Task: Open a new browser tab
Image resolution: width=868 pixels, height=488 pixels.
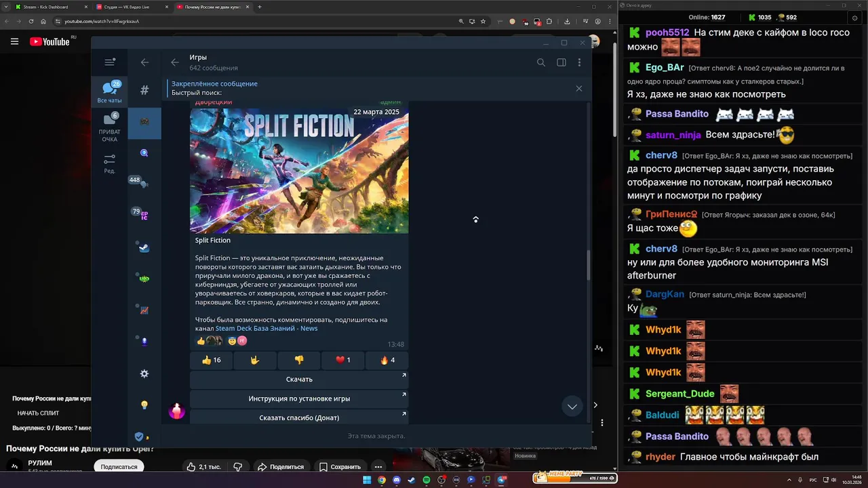Action: coord(260,7)
